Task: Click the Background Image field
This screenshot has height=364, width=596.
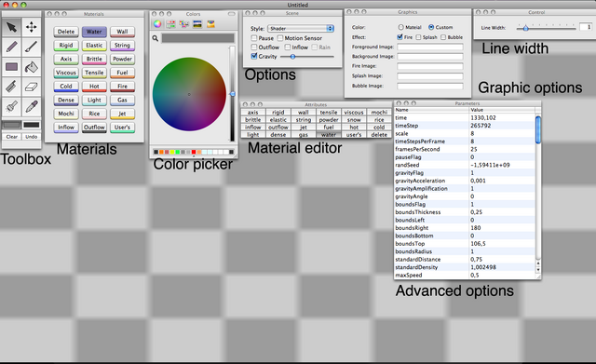Action: (430, 57)
